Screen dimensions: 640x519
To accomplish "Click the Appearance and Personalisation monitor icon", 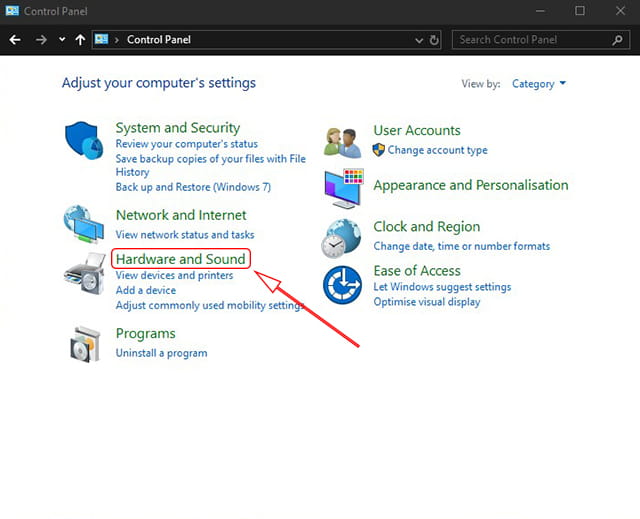I will (344, 188).
